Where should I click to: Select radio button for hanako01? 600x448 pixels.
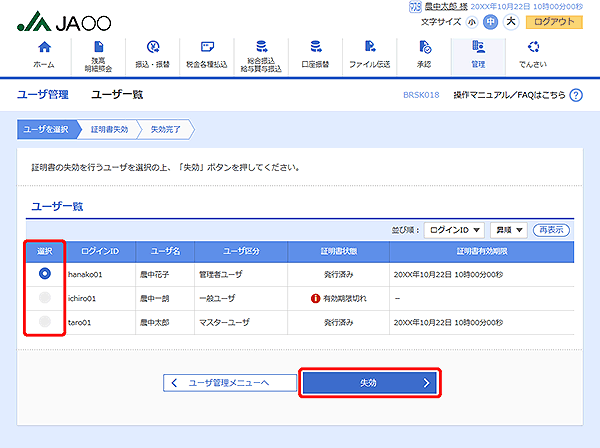(45, 272)
